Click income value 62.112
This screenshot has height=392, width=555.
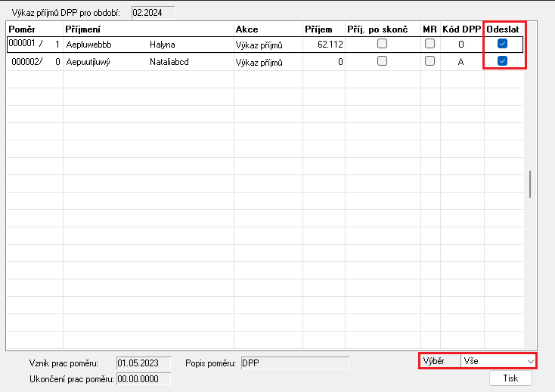click(330, 45)
